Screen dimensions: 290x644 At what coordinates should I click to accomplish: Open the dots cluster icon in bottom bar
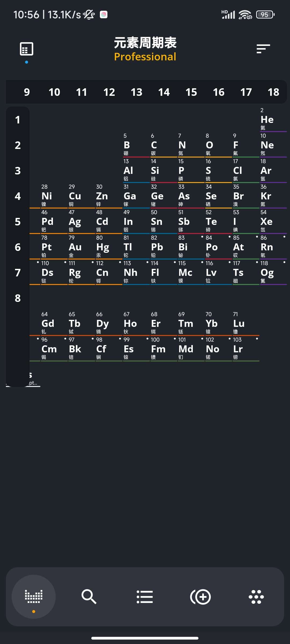point(256,597)
